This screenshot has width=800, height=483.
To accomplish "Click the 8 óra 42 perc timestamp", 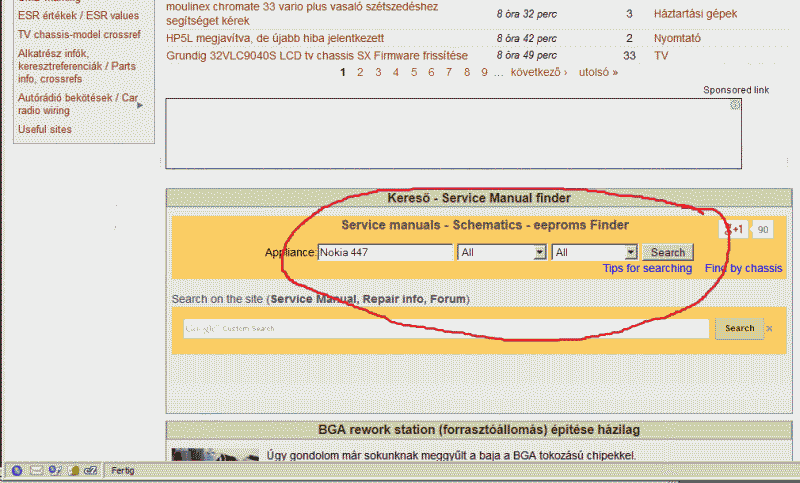I will (x=527, y=38).
